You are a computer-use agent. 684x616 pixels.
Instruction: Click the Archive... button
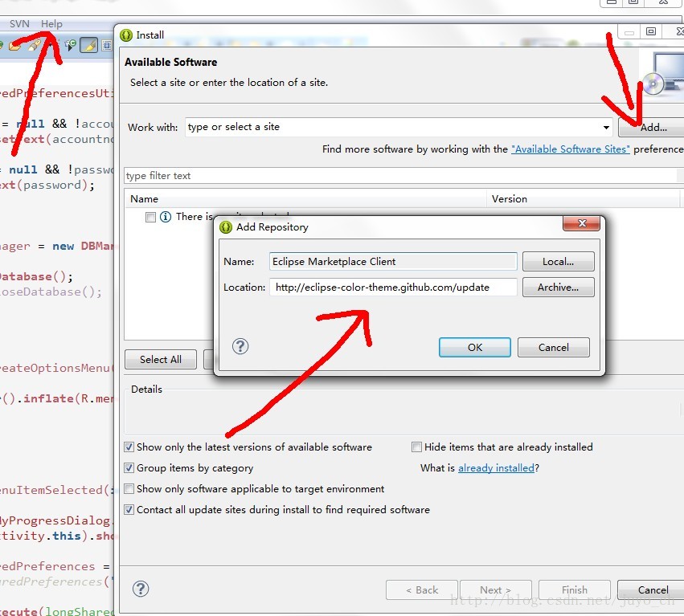point(558,288)
